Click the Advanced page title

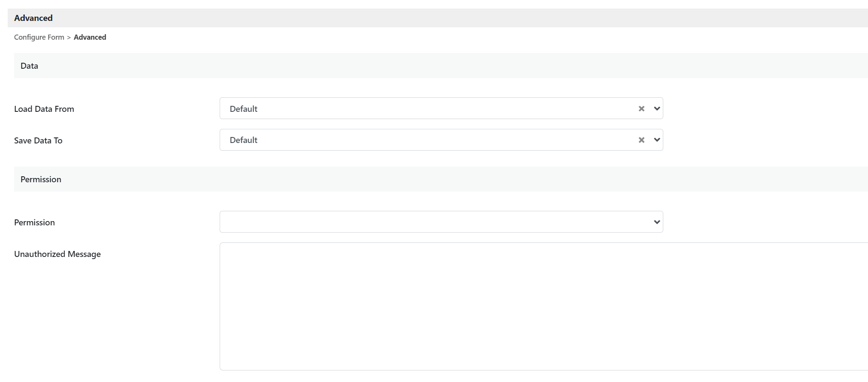tap(33, 18)
